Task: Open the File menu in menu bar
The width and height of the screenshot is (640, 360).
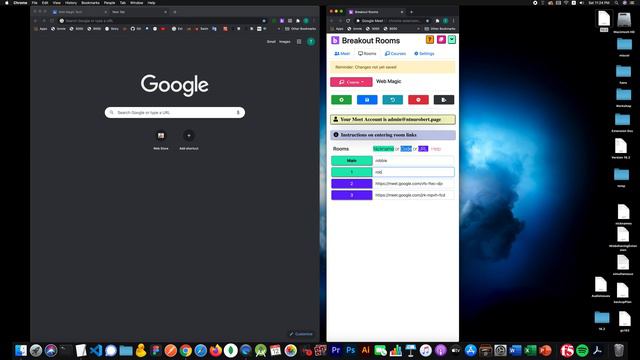Action: click(35, 3)
